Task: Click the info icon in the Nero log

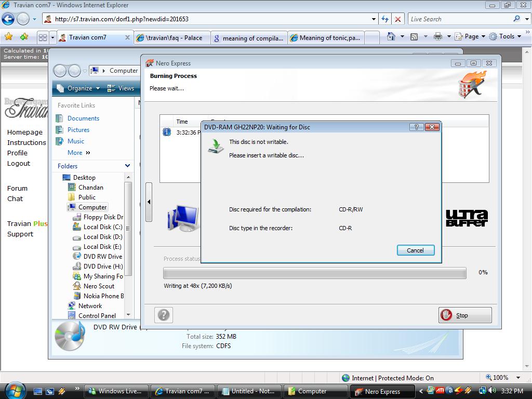Action: (167, 132)
